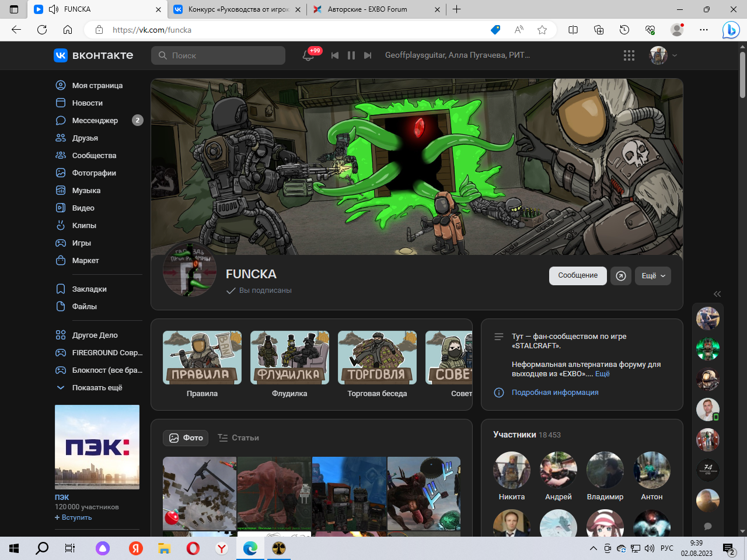747x560 pixels.
Task: Refresh the browser page
Action: 42,30
